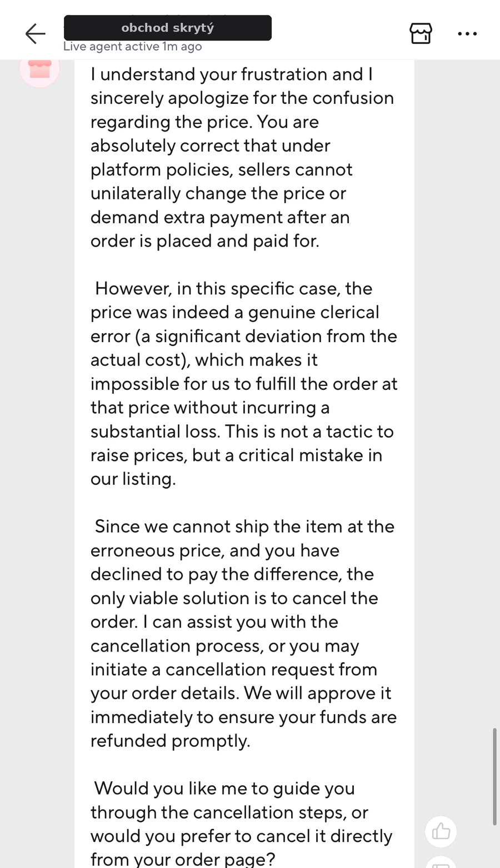Click 'from your order page?' closing line
The image size is (500, 868).
183,860
